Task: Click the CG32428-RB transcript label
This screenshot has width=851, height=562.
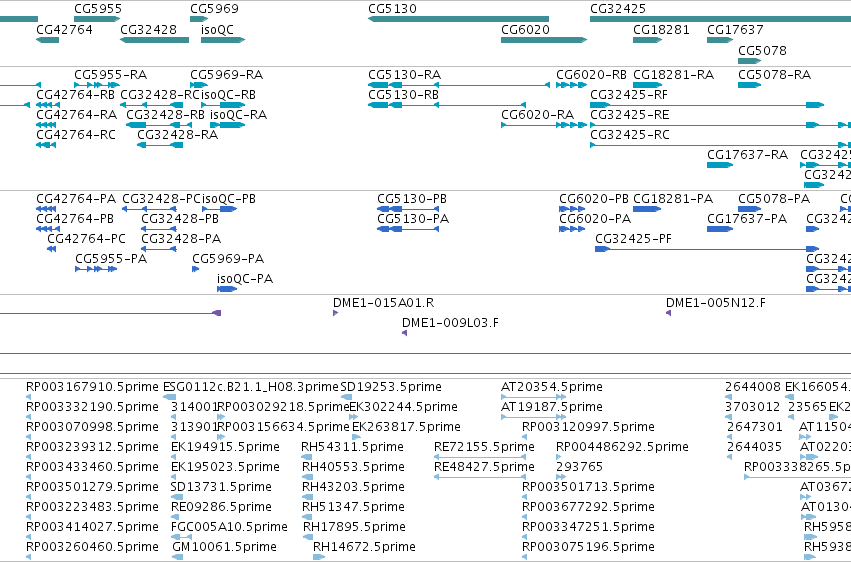Action: pyautogui.click(x=166, y=115)
